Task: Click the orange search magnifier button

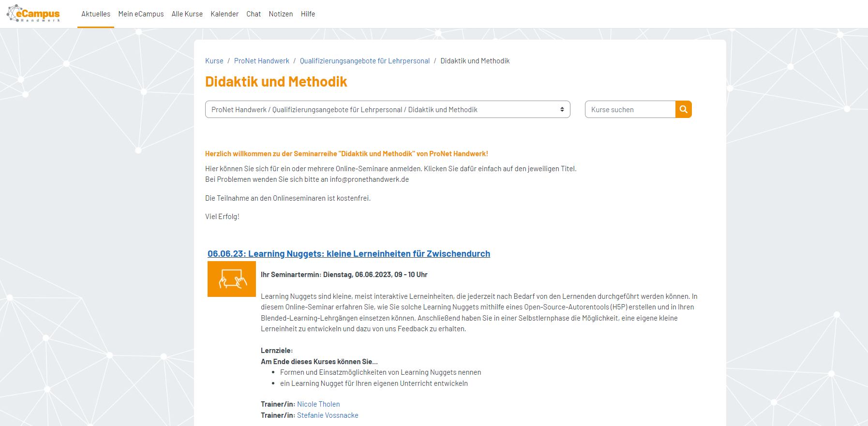Action: 683,109
